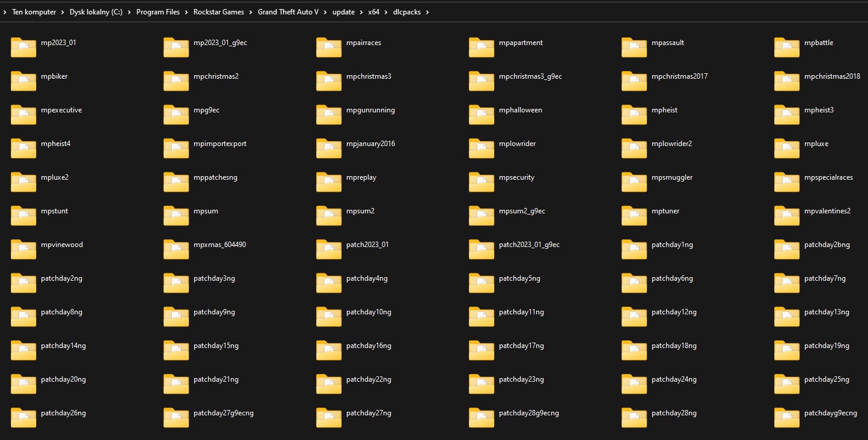Expand chevron after update breadcrumb
868x440 pixels.
[361, 12]
